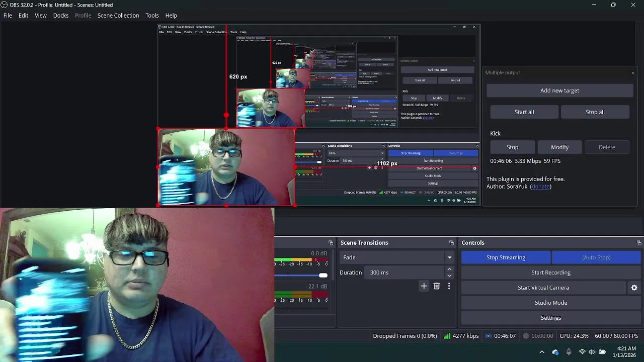Click Stop Streaming button

click(x=506, y=257)
